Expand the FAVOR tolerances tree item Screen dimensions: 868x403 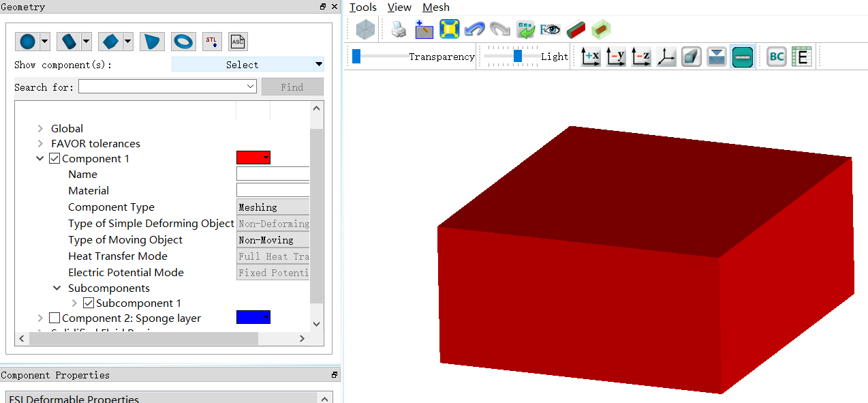pyautogui.click(x=40, y=143)
